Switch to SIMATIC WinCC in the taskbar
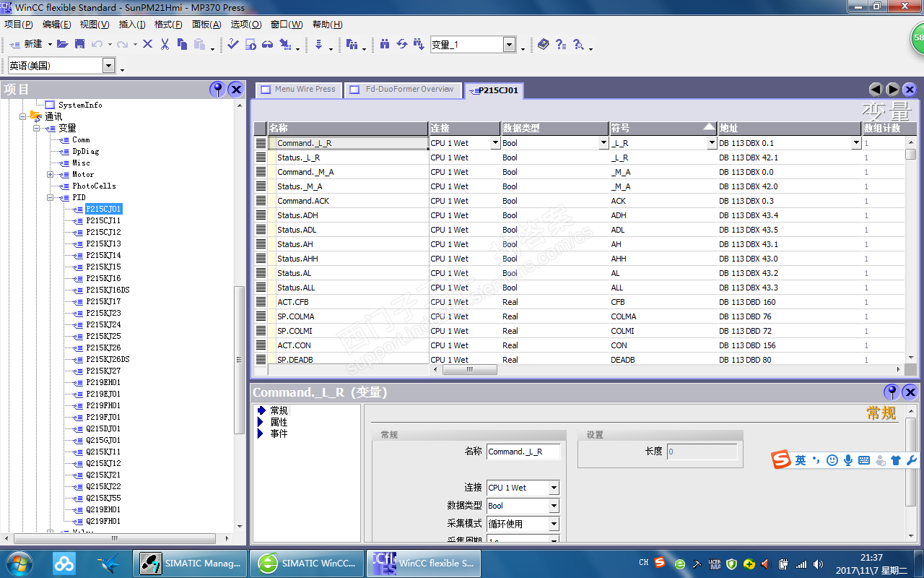Viewport: 924px width, 578px height. tap(308, 563)
